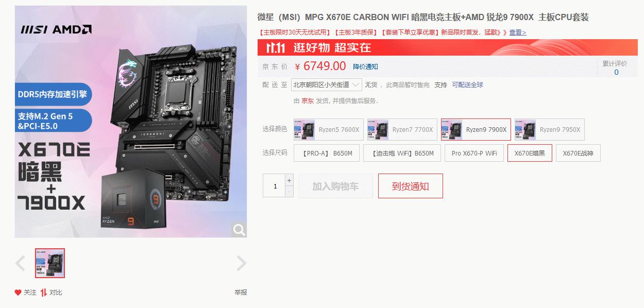
Task: Click the 到货通知 arrival notice button
Action: [x=411, y=186]
